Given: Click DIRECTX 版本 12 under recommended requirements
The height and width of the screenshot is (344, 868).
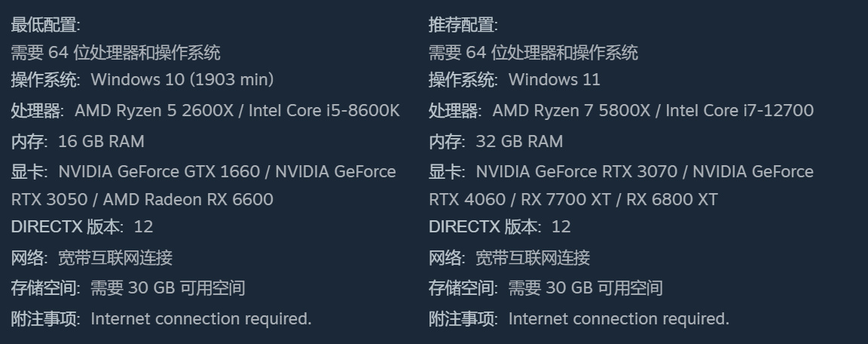Looking at the screenshot, I should (500, 226).
